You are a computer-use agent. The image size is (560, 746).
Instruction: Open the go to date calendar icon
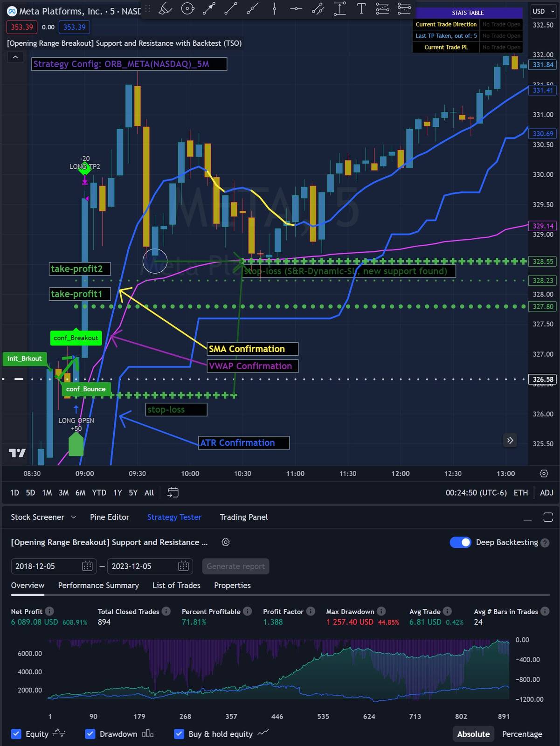coord(173,492)
